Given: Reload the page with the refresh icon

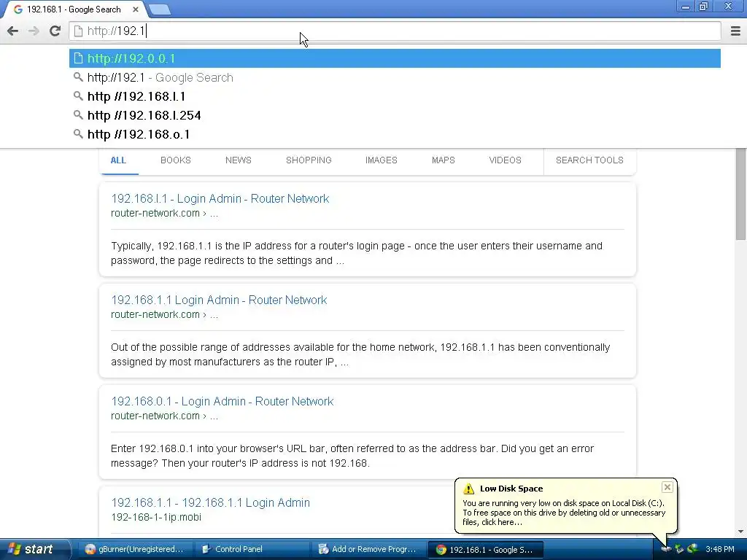Looking at the screenshot, I should [x=55, y=31].
